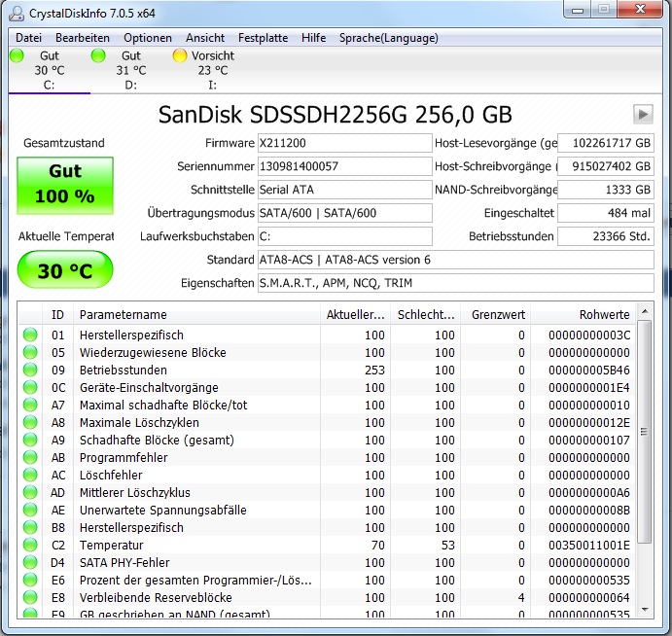Sort by the ID column header
This screenshot has width=672, height=636.
[57, 314]
